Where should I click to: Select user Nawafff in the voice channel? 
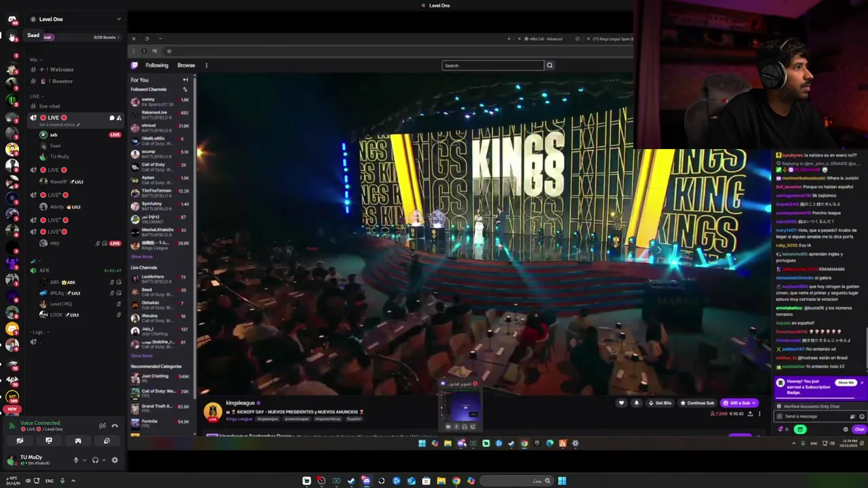pyautogui.click(x=58, y=182)
